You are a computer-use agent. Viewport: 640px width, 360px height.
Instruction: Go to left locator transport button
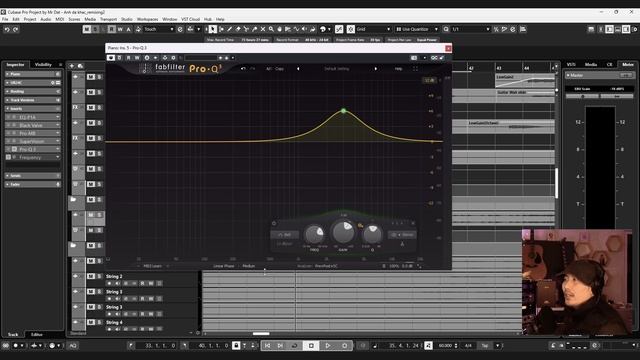(267, 346)
